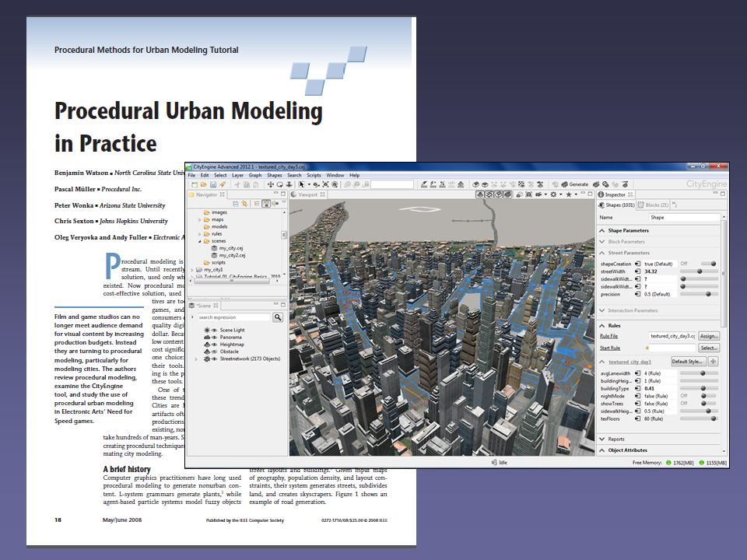
Task: Click the update models icon right of Generate
Action: click(x=596, y=185)
